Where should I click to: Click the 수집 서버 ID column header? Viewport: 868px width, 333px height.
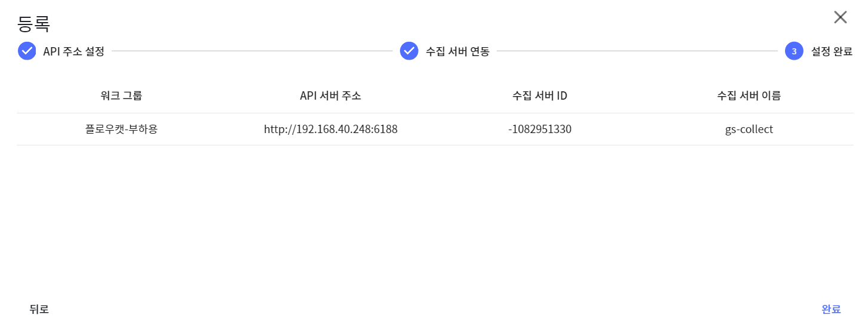pos(540,95)
